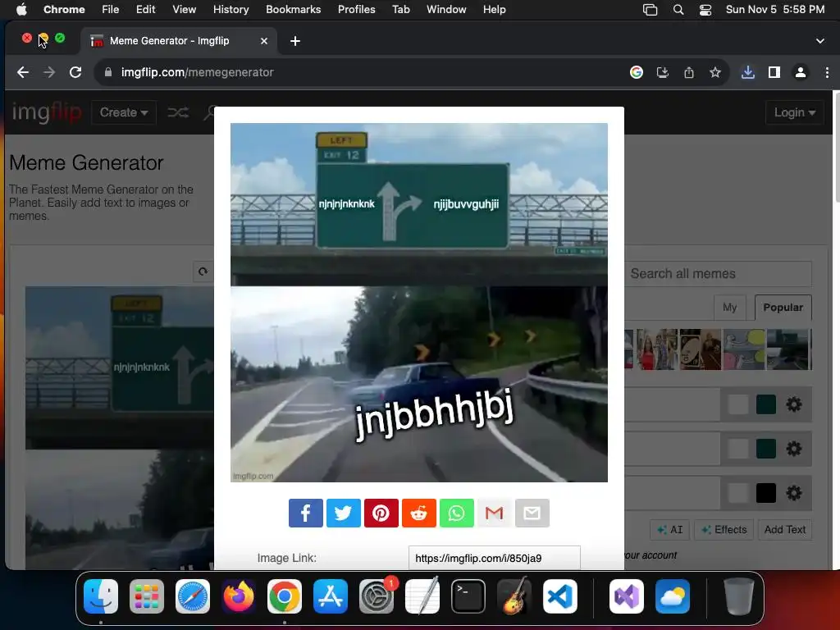Open Chrome downloads
Screen dimensions: 840x630
click(x=748, y=72)
